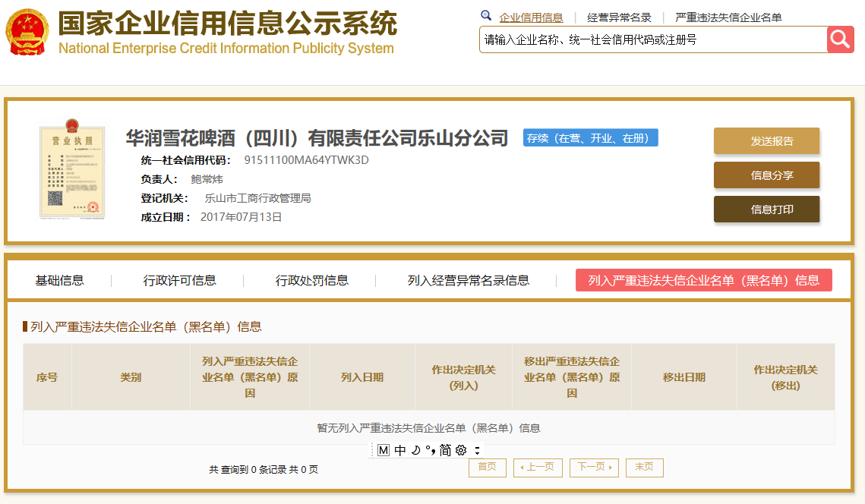The width and height of the screenshot is (865, 504).
Task: Click the 列入日期 column header
Action: [x=362, y=377]
